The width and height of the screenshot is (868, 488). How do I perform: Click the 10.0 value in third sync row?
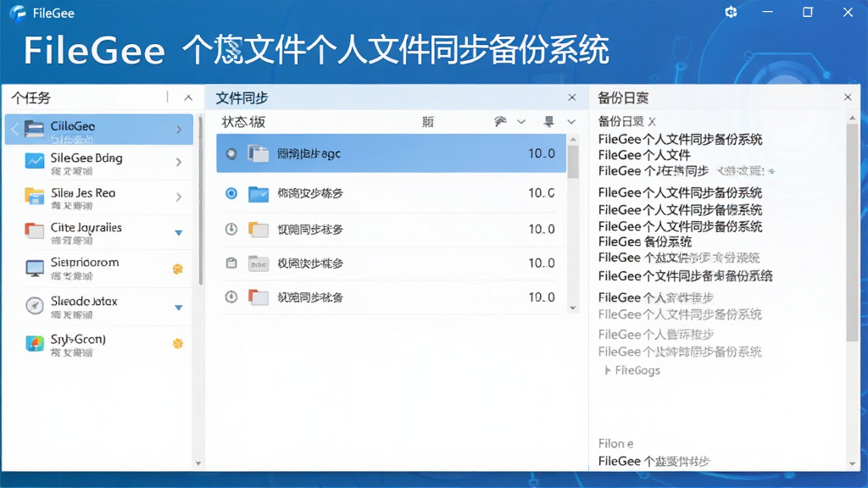tap(542, 229)
